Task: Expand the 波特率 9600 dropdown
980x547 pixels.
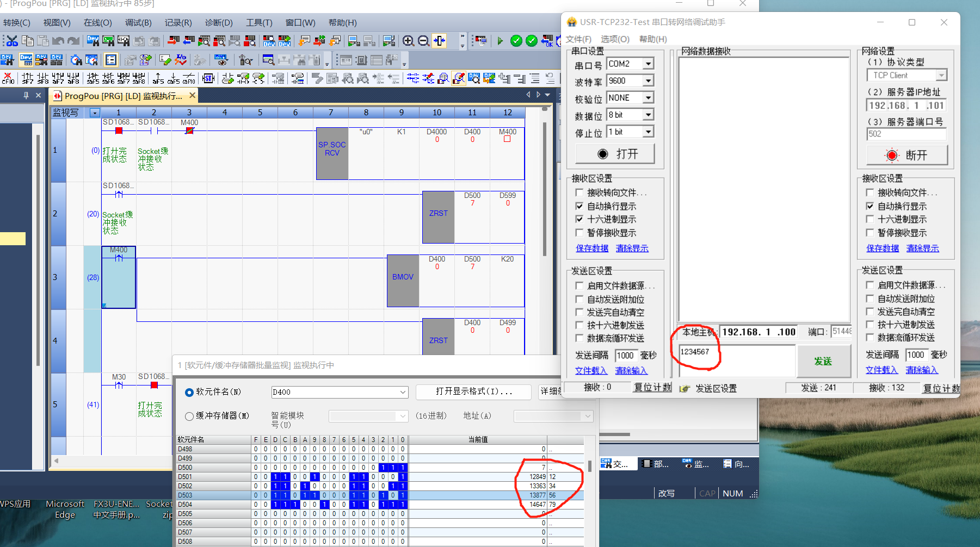Action: click(648, 81)
